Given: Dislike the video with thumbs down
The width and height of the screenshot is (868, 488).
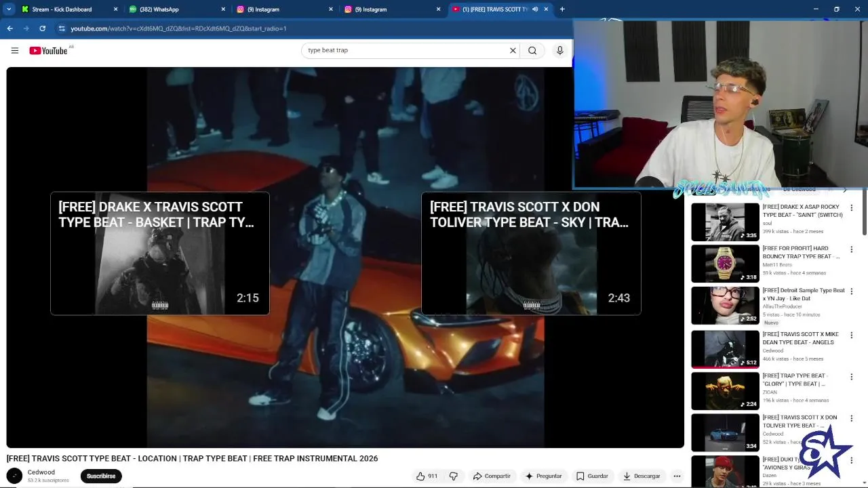Looking at the screenshot, I should (x=454, y=476).
